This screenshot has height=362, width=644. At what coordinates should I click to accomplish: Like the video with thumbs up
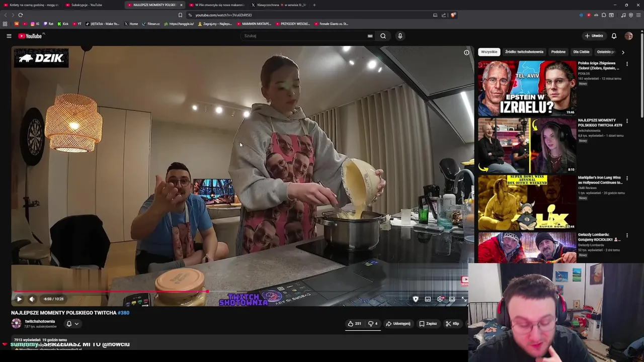click(x=354, y=324)
